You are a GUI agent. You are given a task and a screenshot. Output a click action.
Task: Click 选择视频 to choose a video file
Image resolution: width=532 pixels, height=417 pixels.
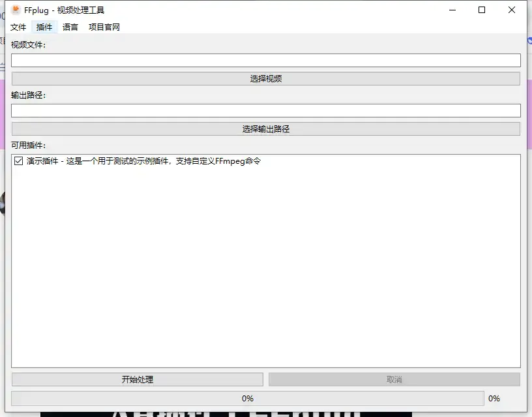click(265, 78)
